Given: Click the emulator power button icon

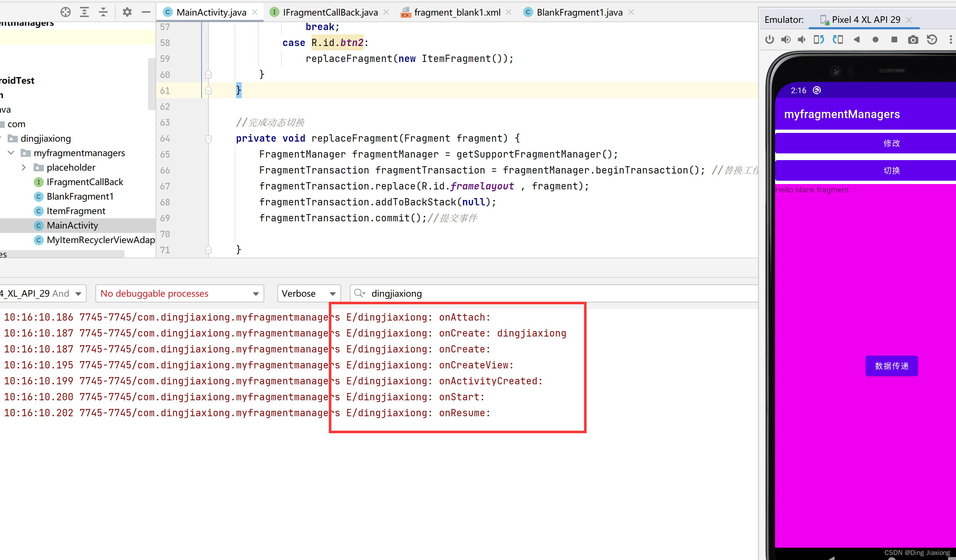Looking at the screenshot, I should click(x=769, y=39).
